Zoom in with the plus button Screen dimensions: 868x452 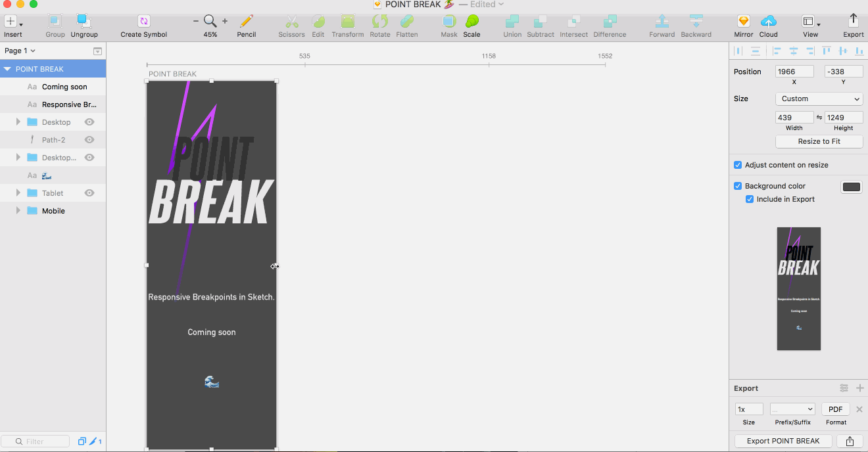[x=225, y=21]
